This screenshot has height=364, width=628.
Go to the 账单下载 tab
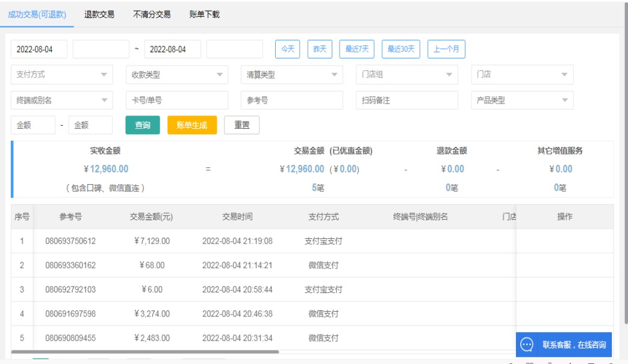[x=204, y=14]
